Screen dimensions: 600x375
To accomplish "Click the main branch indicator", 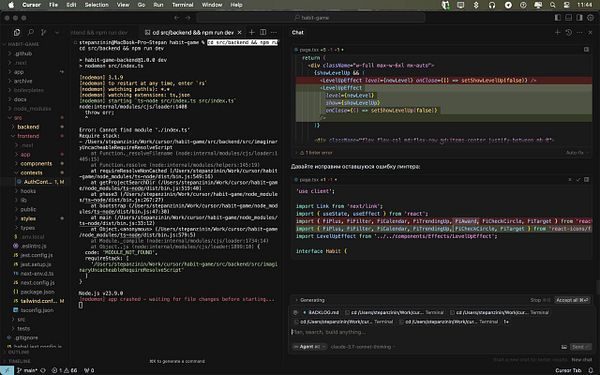I will pos(28,370).
